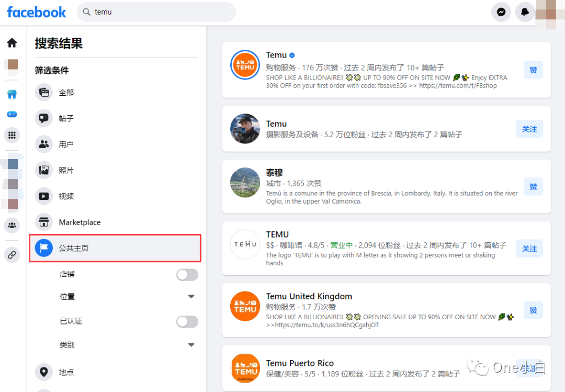The height and width of the screenshot is (392, 565).
Task: Select the 照片 filter
Action: pyautogui.click(x=116, y=170)
